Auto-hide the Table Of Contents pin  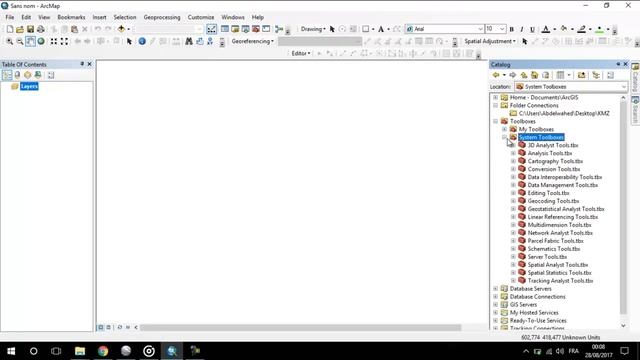82,64
